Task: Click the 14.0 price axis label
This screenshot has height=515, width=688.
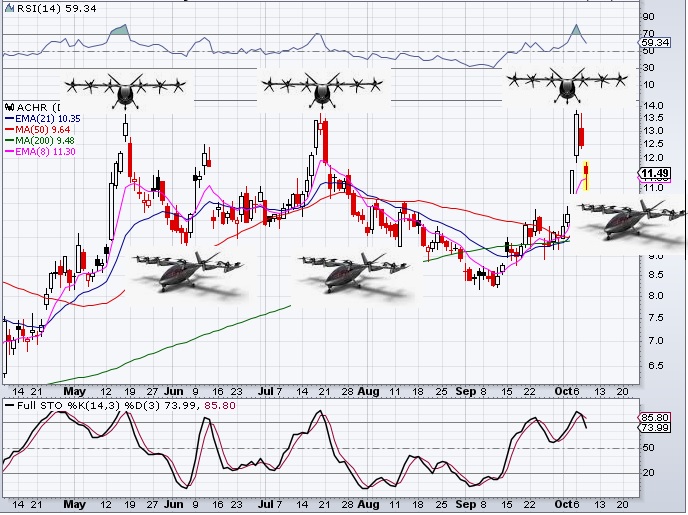Action: coord(653,105)
